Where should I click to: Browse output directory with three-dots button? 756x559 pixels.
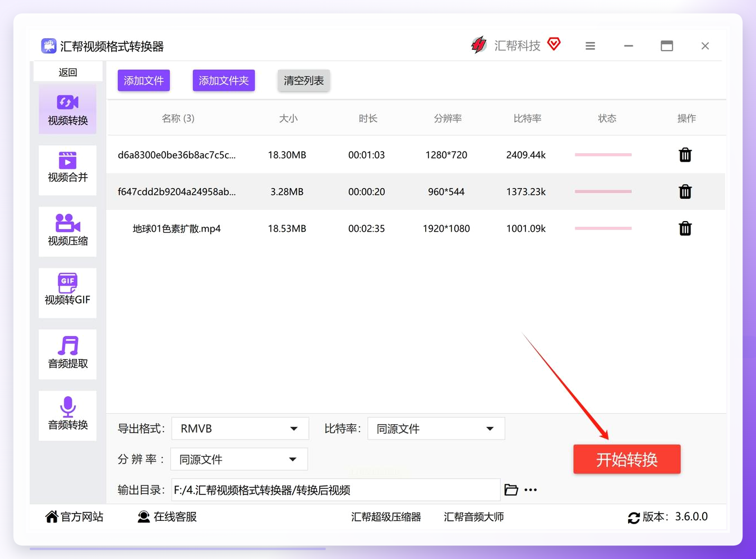pos(531,490)
